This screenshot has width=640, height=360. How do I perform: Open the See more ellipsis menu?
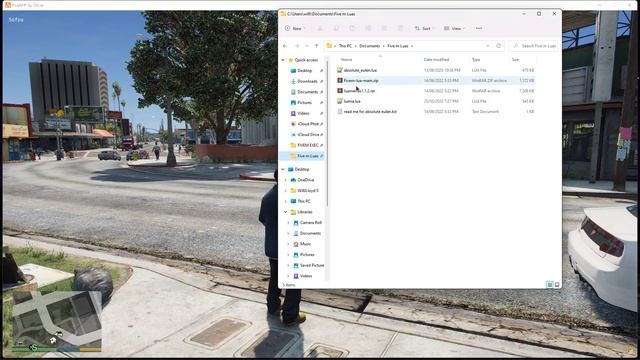pyautogui.click(x=479, y=28)
